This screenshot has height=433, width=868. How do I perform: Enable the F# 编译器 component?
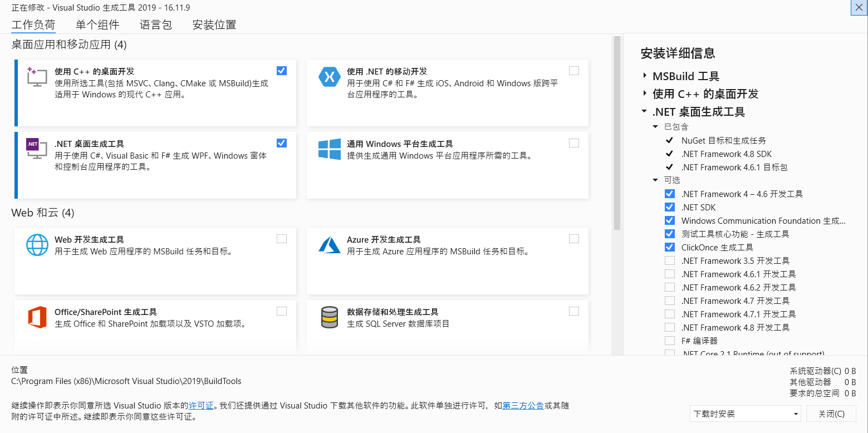tap(670, 341)
